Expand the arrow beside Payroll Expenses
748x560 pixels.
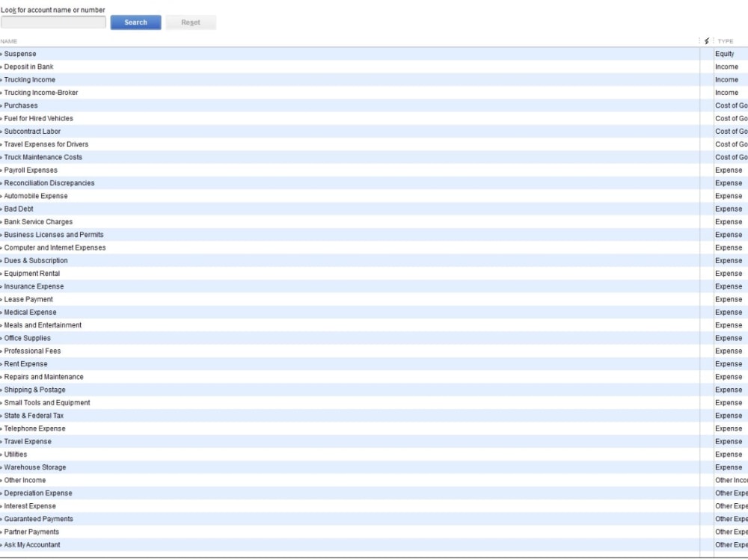click(x=1, y=170)
